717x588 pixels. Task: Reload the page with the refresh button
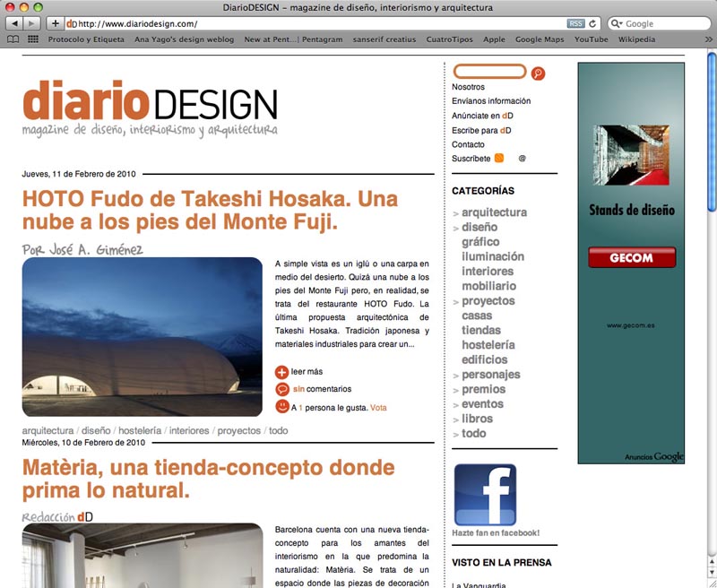(592, 23)
